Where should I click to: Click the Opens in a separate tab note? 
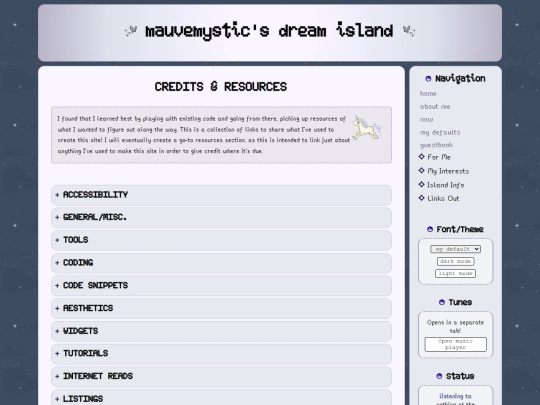[x=455, y=326]
